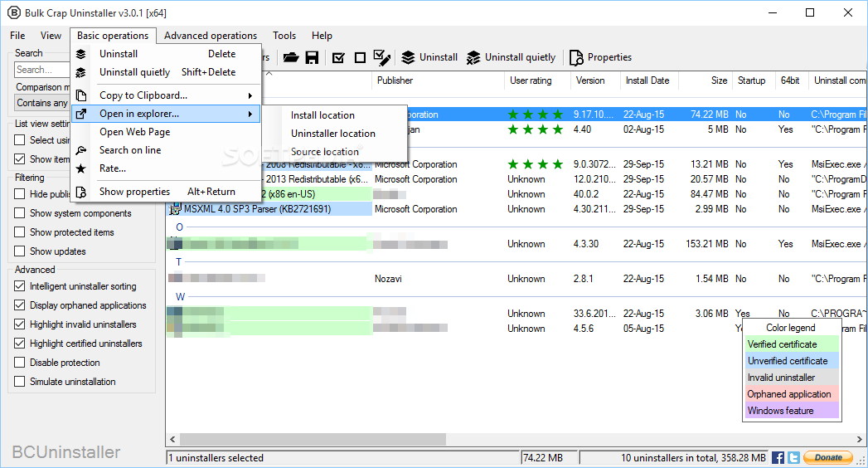Click the MSXML 4.0 SP3 Parser row icon
The width and height of the screenshot is (868, 468).
coord(175,209)
